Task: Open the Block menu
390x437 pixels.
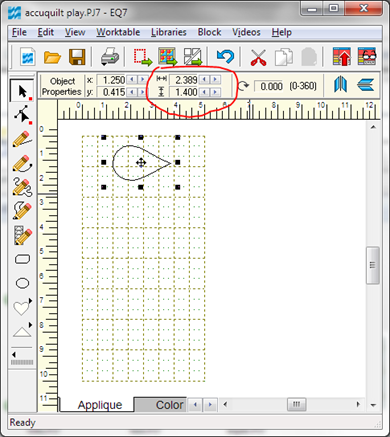Action: (209, 32)
